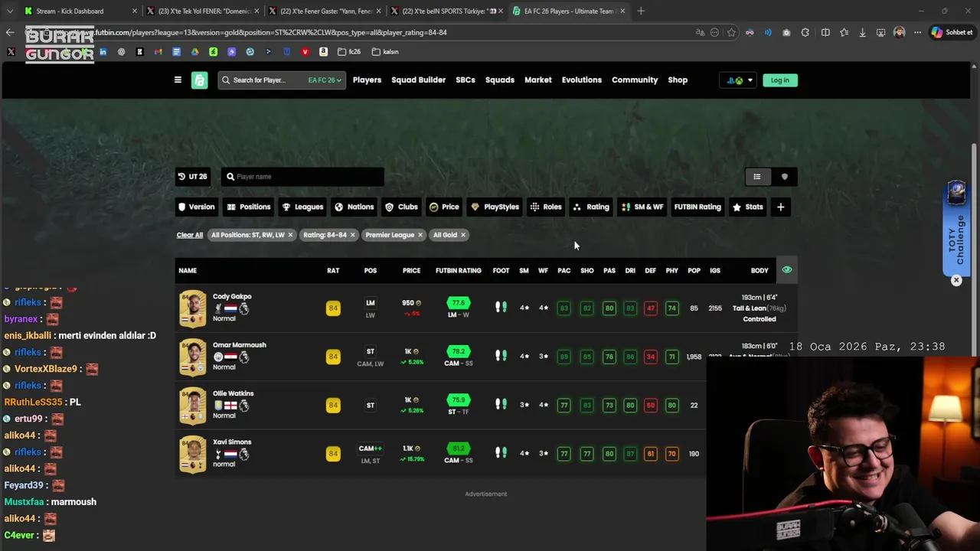Remove the All Positions: ST, RW, LW chip
The width and height of the screenshot is (980, 551).
click(x=290, y=235)
